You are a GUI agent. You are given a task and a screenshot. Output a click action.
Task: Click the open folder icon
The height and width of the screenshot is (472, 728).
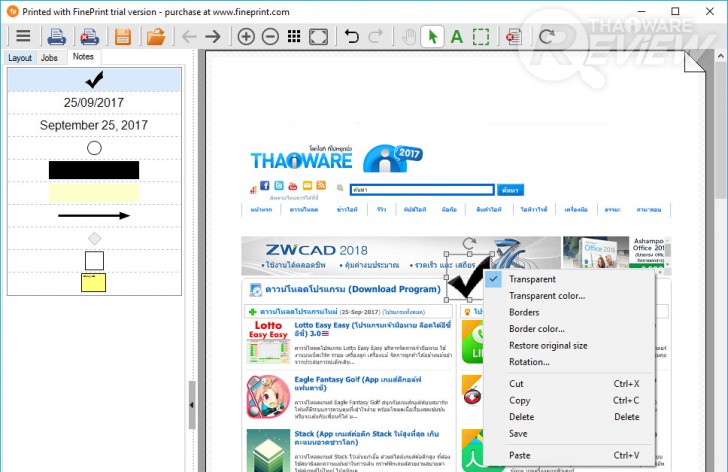(156, 36)
